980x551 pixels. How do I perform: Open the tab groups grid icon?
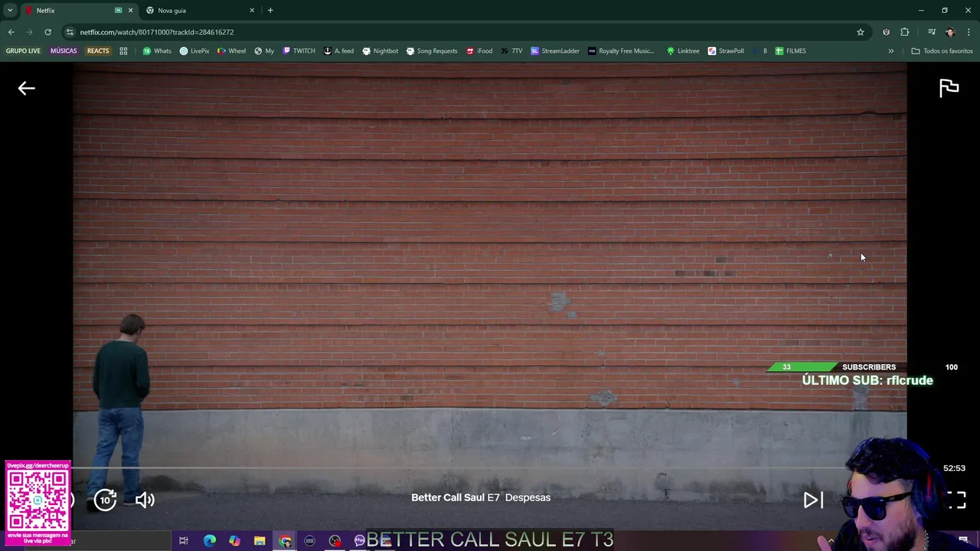123,51
